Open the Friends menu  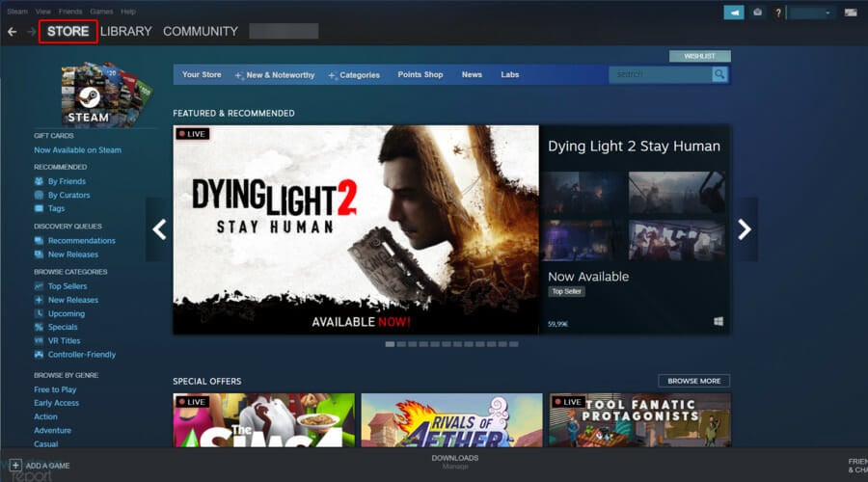[70, 11]
